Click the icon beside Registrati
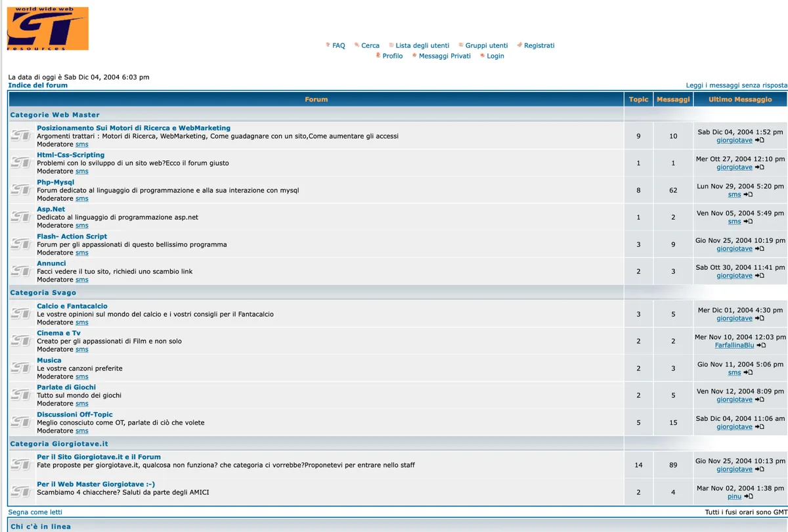 (519, 45)
